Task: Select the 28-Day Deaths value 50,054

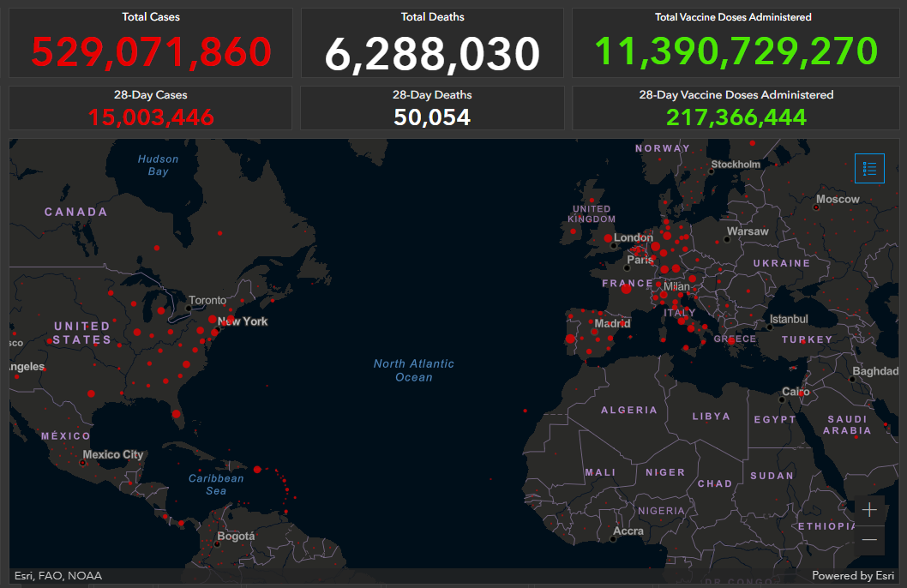Action: click(x=432, y=117)
